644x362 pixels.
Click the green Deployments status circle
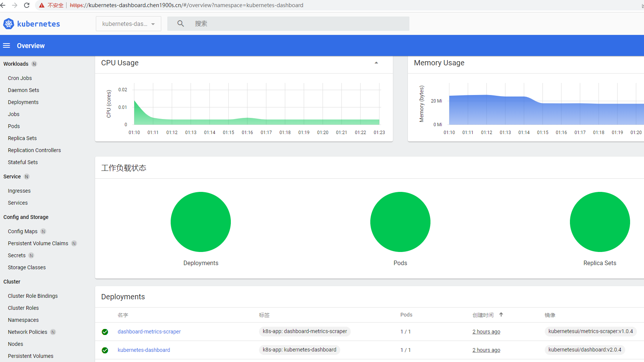click(x=200, y=222)
